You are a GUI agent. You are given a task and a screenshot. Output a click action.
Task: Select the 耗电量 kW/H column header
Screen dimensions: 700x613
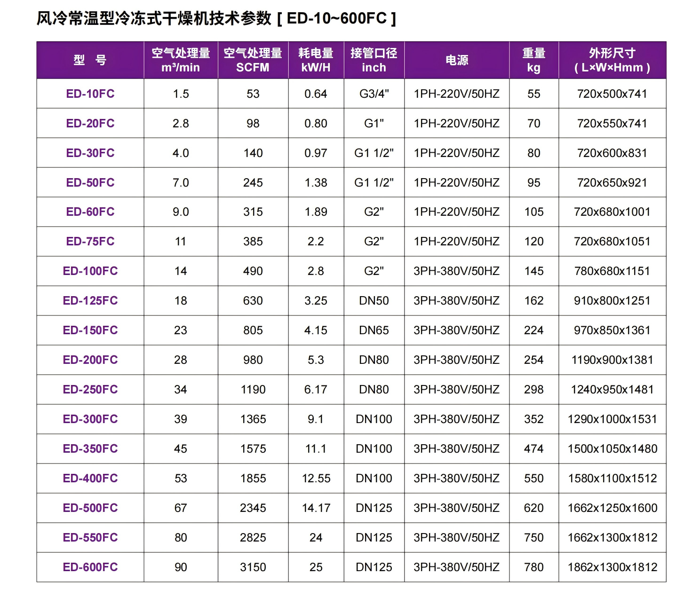316,60
